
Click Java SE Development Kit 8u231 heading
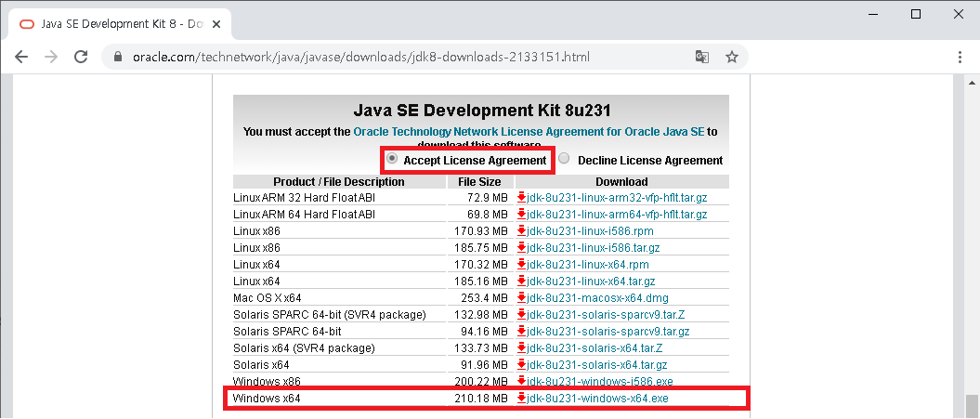pyautogui.click(x=481, y=111)
